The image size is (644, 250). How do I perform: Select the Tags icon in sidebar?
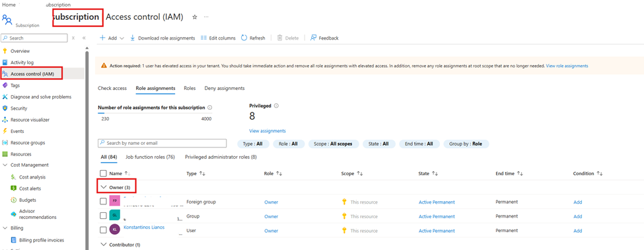[x=5, y=85]
